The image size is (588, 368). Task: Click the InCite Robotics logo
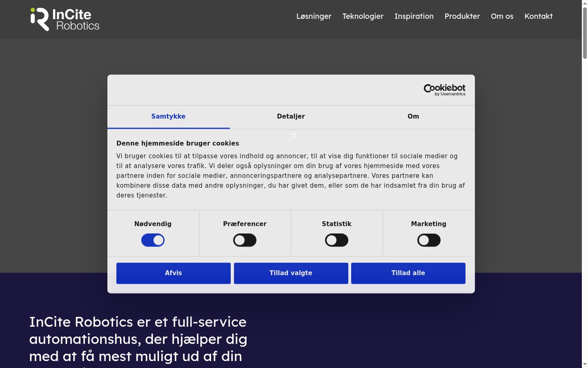click(65, 19)
